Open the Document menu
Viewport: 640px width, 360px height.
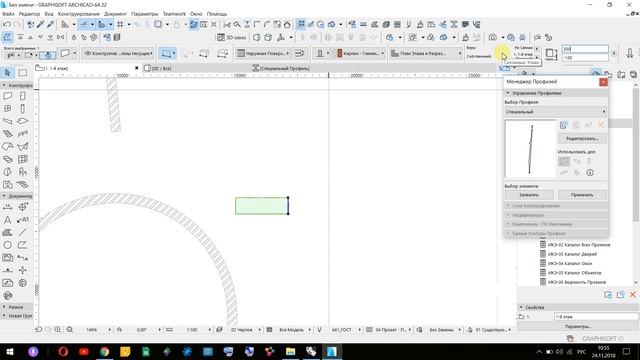[115, 14]
